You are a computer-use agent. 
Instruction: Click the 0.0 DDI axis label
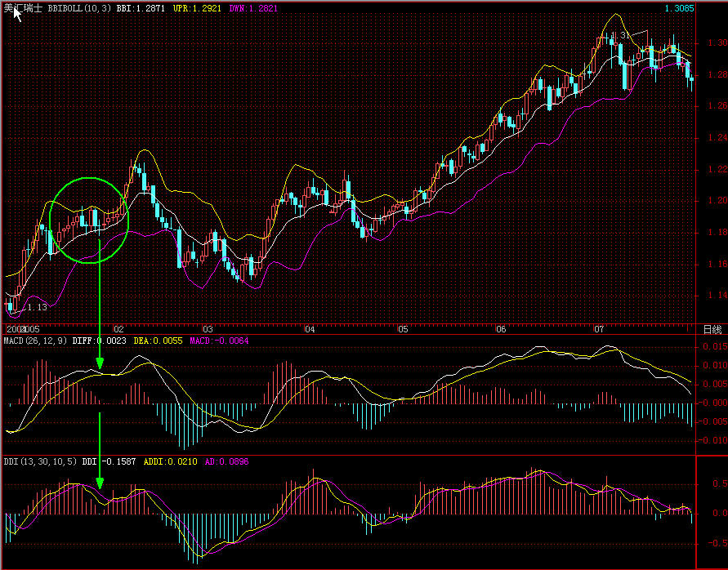tap(721, 514)
